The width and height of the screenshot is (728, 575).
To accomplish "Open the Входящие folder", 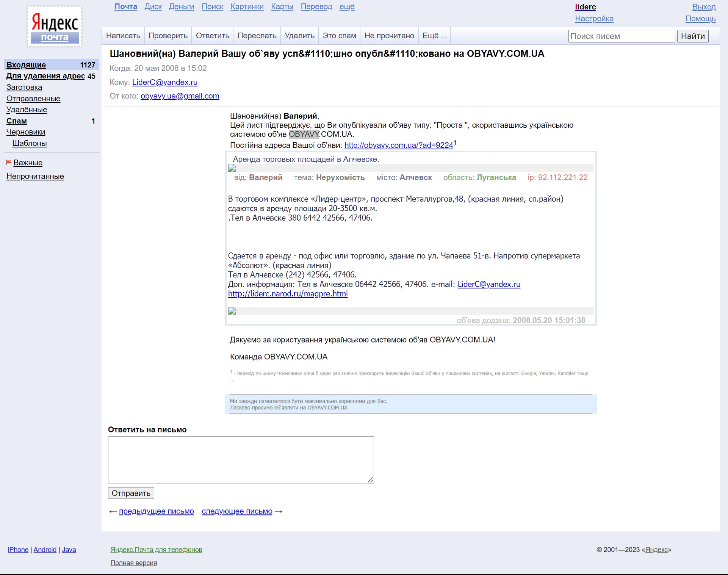I will [x=26, y=65].
